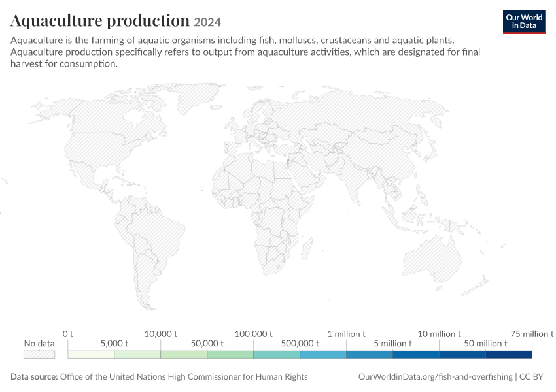
Task: Click the CC BY license link
Action: pos(531,377)
